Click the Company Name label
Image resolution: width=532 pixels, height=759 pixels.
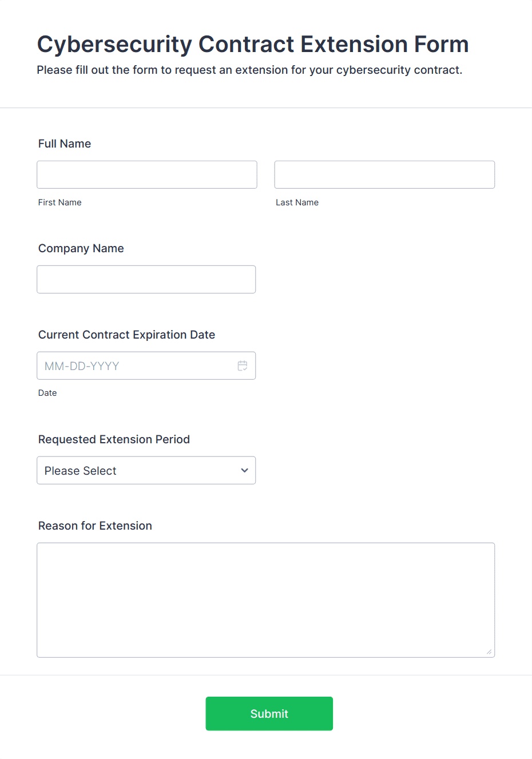click(x=81, y=248)
